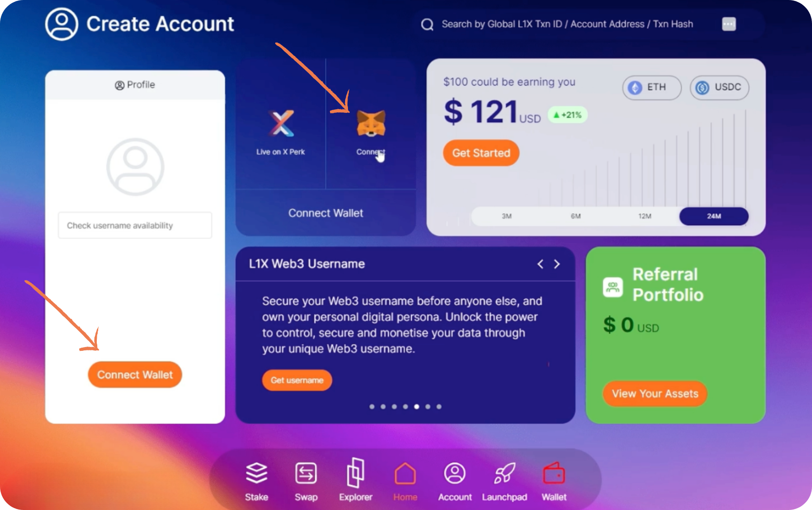Open the Account icon in dock

pos(455,474)
